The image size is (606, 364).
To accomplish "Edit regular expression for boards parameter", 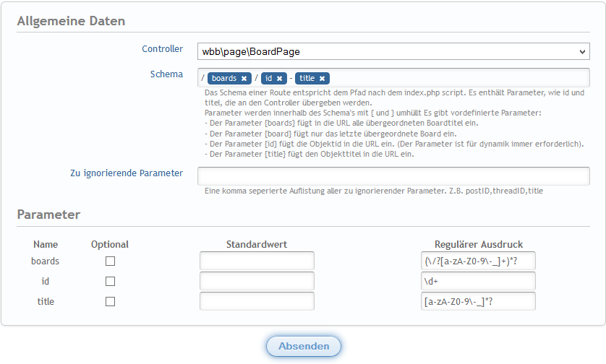I will [478, 261].
